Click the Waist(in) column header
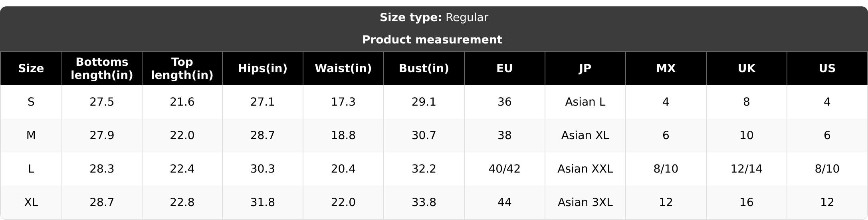Screen dimensions: 868x220 pos(343,69)
